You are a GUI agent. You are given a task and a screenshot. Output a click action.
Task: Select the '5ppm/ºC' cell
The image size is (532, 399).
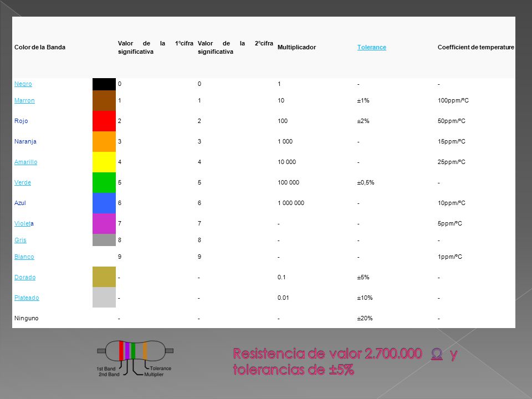(x=449, y=223)
